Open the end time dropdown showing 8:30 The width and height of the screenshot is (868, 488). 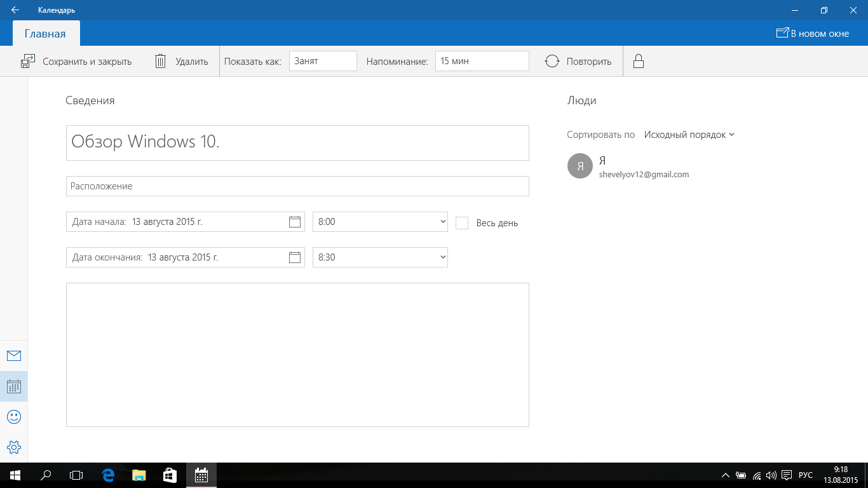tap(380, 257)
